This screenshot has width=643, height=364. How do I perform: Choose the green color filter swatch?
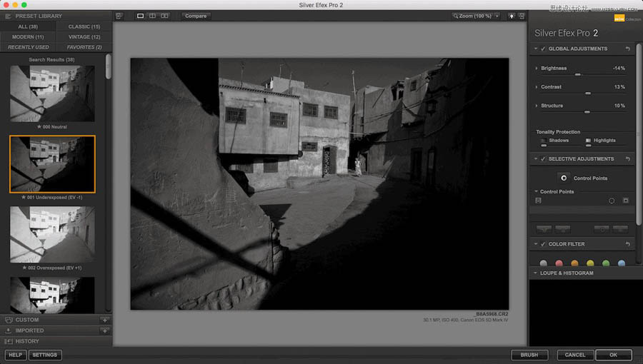coord(606,263)
